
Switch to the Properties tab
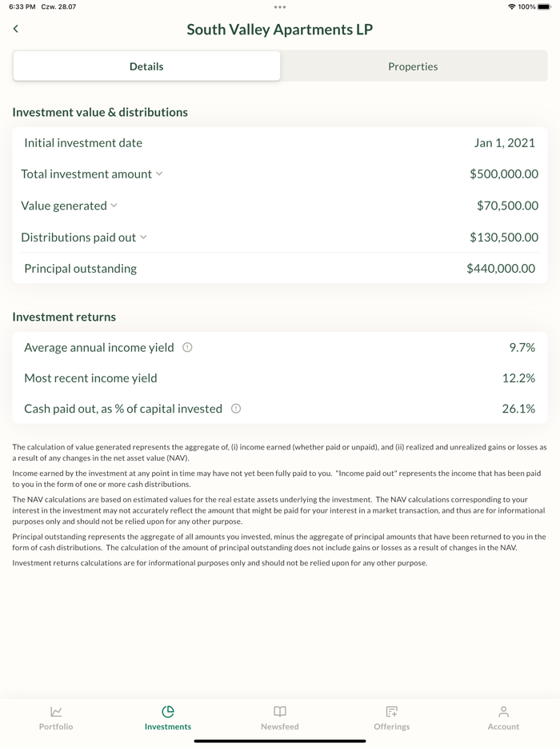pos(413,66)
